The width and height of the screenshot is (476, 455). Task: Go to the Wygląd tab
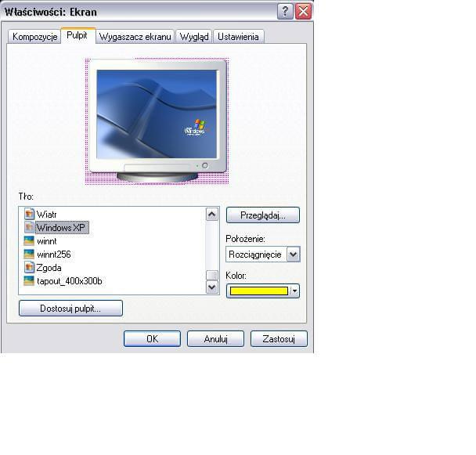(x=194, y=37)
